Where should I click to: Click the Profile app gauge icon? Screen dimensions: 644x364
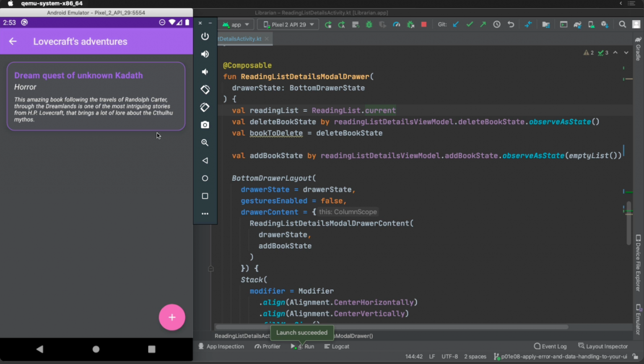[x=396, y=25]
